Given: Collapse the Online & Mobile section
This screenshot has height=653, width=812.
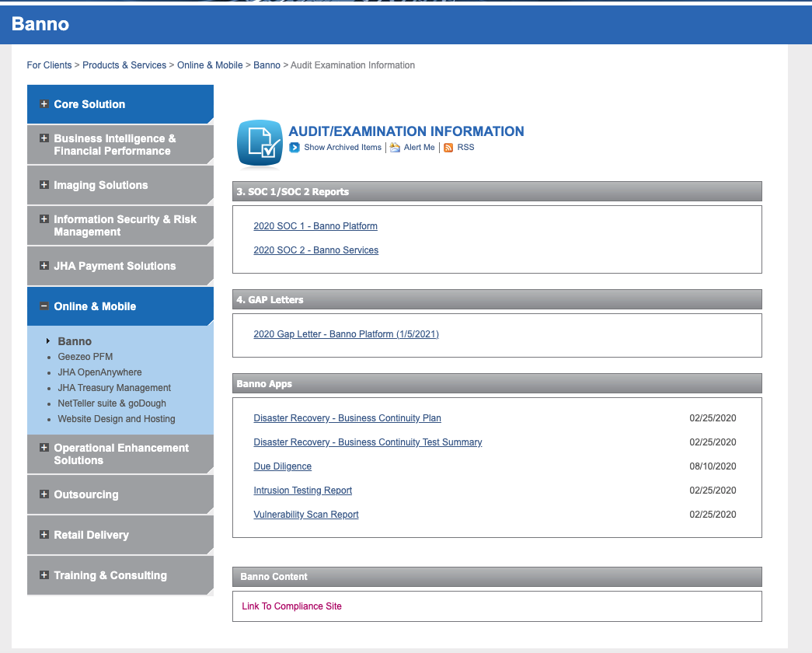Looking at the screenshot, I should (x=44, y=306).
